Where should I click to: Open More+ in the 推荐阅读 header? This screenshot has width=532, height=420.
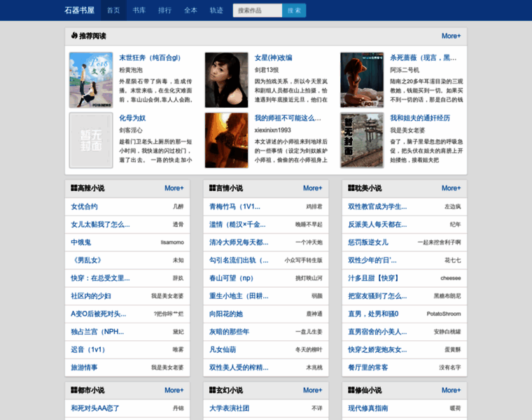pos(451,36)
